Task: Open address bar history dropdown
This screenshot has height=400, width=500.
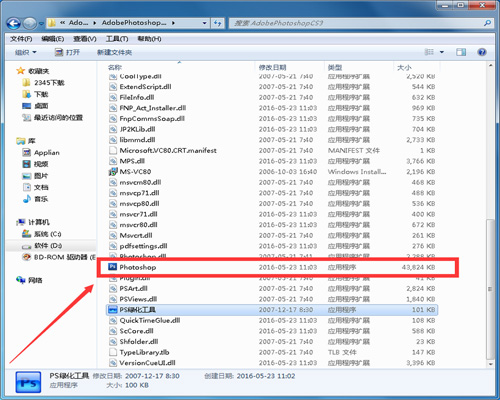Action: [205, 23]
